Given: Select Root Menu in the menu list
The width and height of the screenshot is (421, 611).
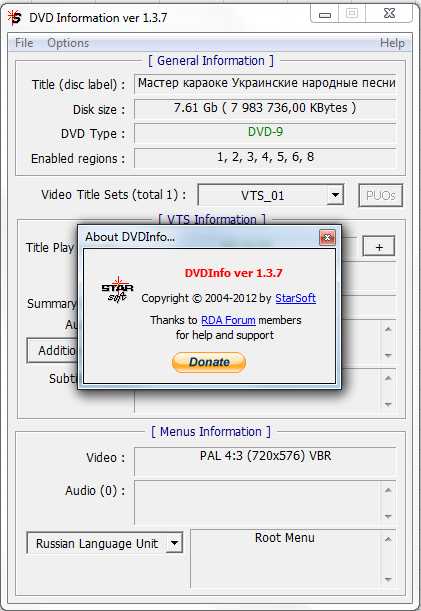Looking at the screenshot, I should (x=285, y=538).
